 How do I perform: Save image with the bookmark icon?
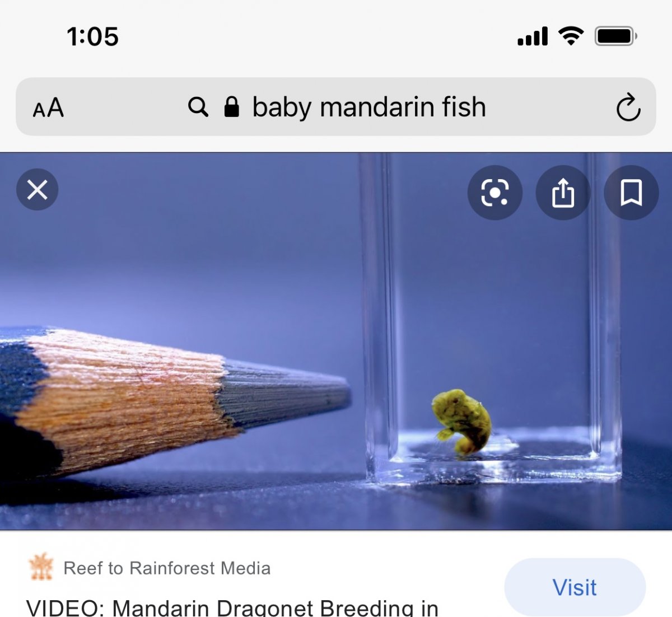click(631, 193)
